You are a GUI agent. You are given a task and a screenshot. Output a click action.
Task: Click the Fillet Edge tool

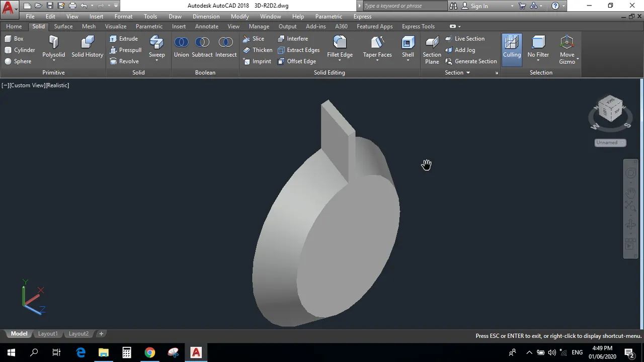340,47
